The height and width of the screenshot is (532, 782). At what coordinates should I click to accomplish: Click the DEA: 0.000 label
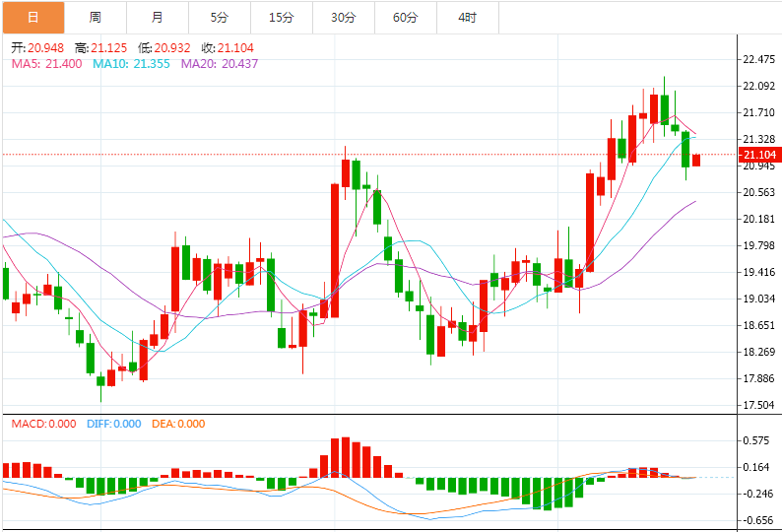178,424
